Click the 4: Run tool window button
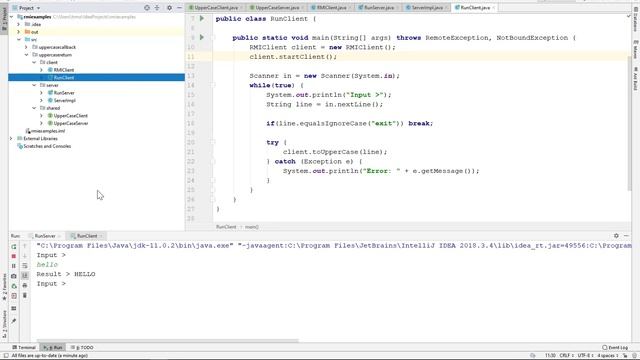The width and height of the screenshot is (640, 360). click(53, 348)
